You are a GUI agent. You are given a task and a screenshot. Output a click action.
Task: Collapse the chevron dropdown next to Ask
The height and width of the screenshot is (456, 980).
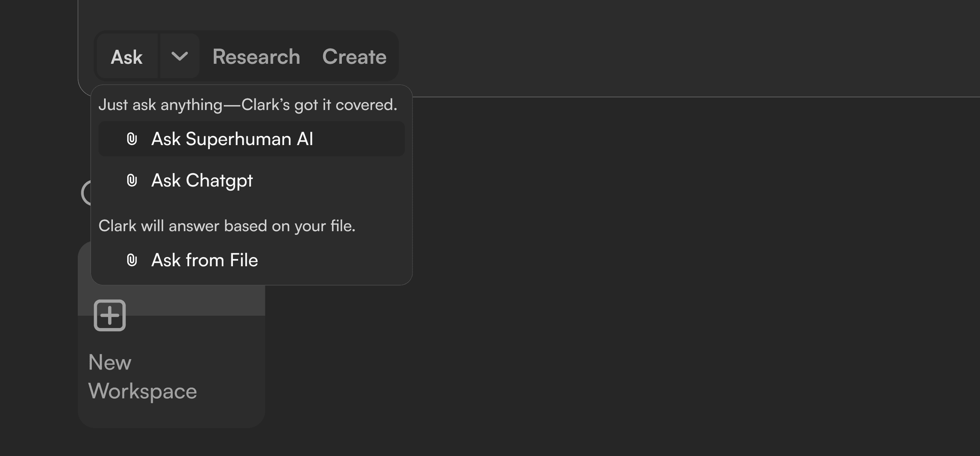[x=179, y=56]
